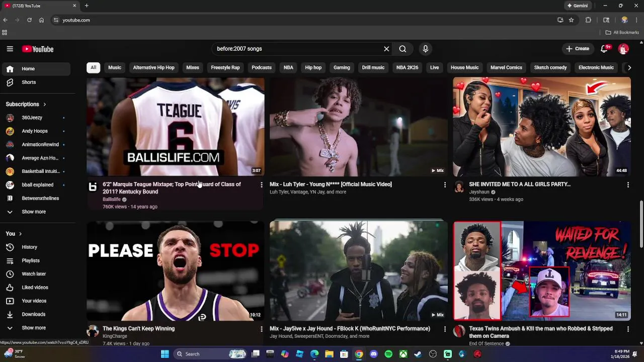The image size is (644, 362).
Task: Select the Freestyle Rap chip
Action: [x=225, y=67]
